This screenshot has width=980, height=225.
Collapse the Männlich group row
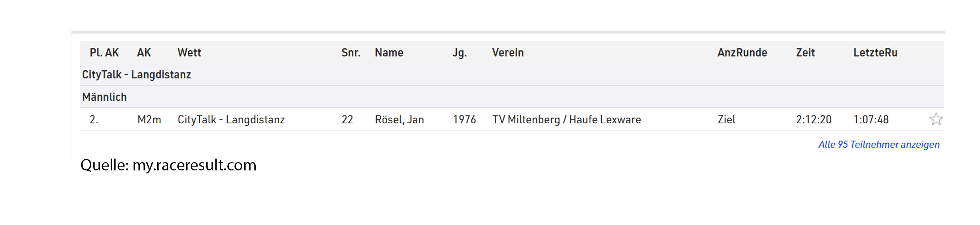coord(512,97)
